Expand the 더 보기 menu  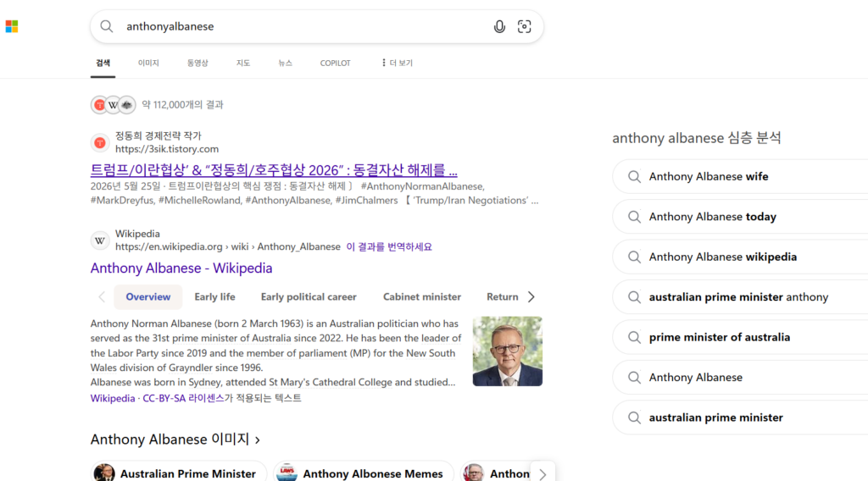pyautogui.click(x=397, y=63)
